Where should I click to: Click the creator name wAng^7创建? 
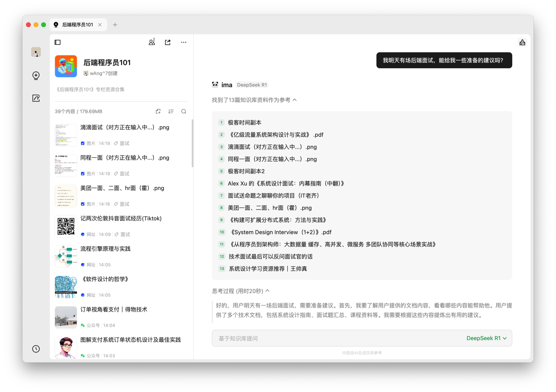[x=104, y=73]
